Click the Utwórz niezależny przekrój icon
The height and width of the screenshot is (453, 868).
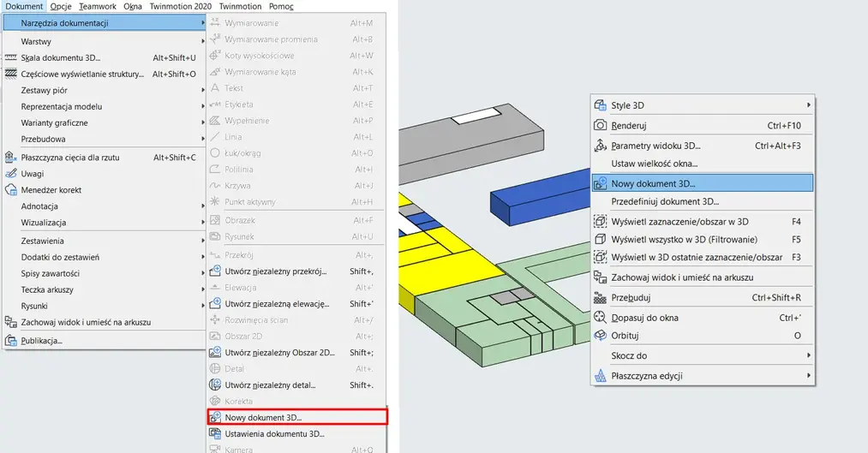pos(215,271)
